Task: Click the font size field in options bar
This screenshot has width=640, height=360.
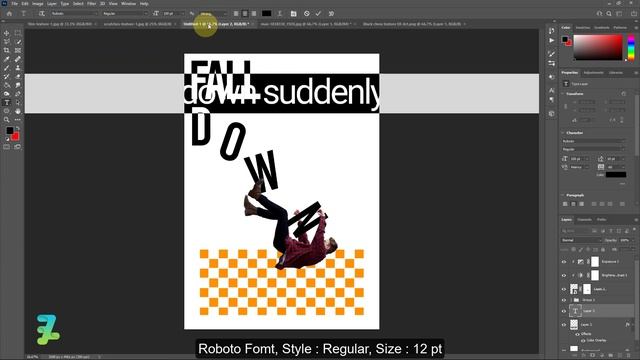Action: (172, 13)
